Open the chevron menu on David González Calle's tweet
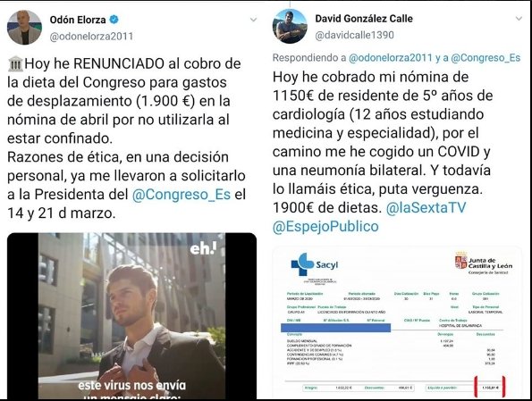 coord(519,18)
